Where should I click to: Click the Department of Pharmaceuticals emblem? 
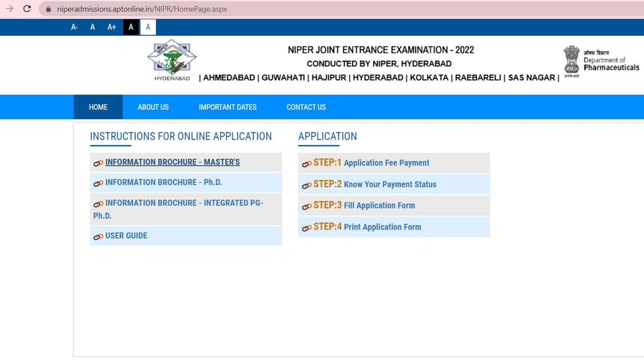click(x=571, y=60)
